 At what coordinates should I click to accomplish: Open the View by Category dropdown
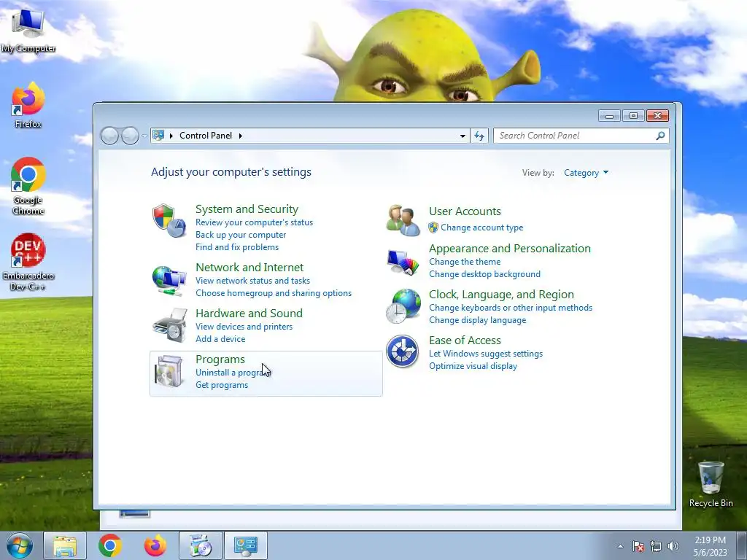[586, 173]
